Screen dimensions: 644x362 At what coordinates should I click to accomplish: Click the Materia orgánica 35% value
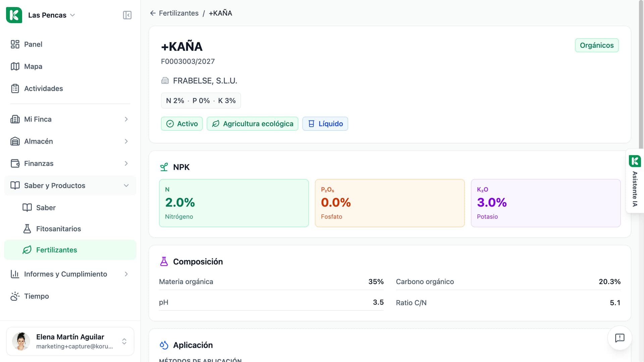[x=376, y=282]
